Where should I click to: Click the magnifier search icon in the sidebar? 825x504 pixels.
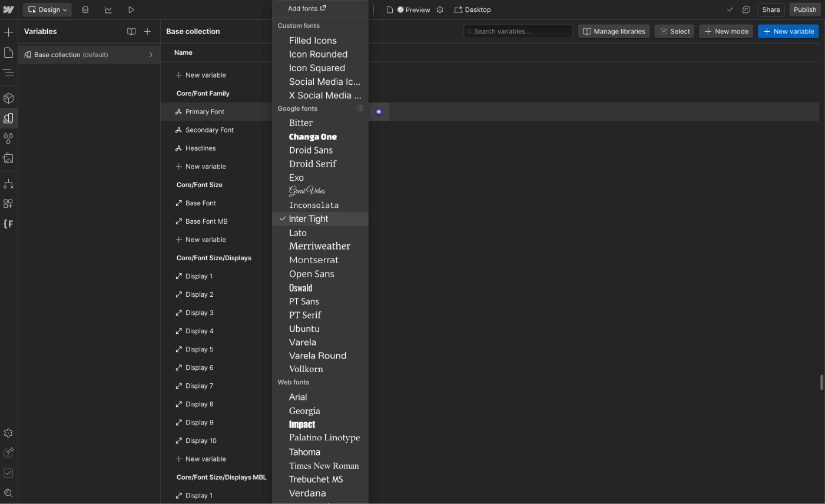(x=8, y=493)
